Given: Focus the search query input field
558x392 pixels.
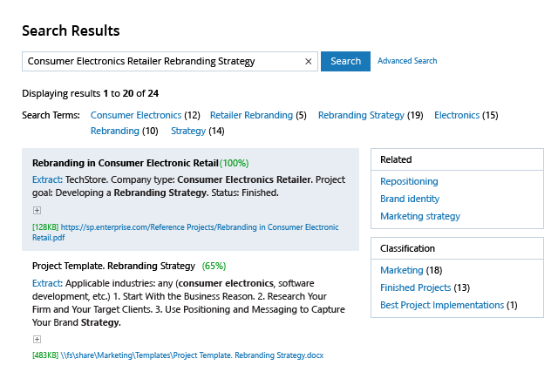Looking at the screenshot, I should (x=161, y=62).
